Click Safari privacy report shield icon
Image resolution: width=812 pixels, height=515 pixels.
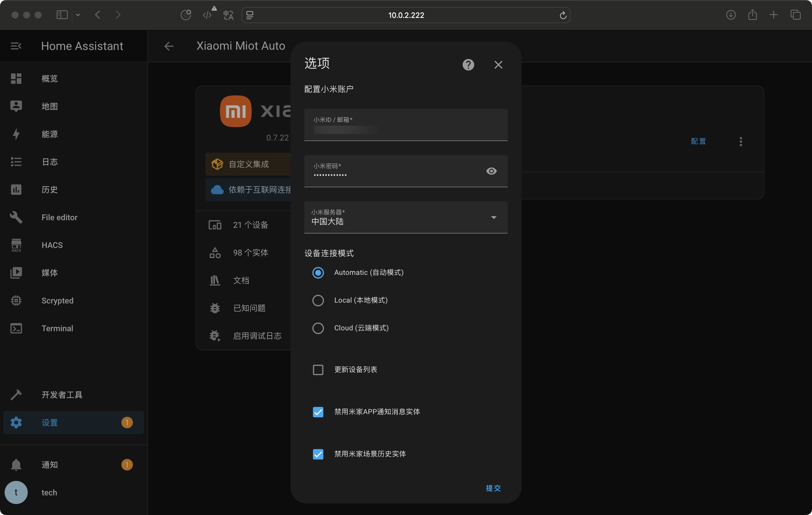186,15
